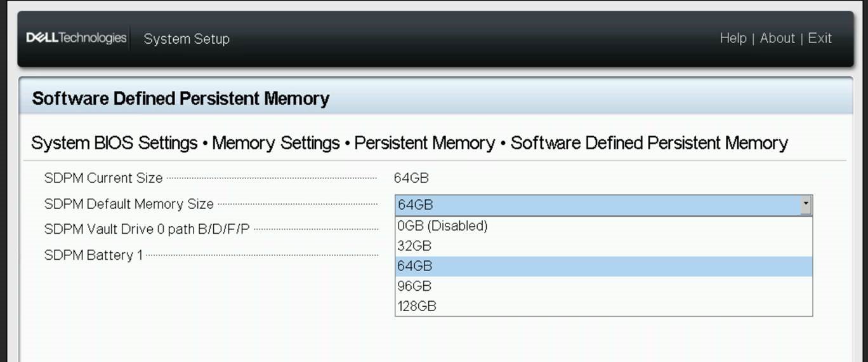Collapse dropdown using its arrow button
The height and width of the screenshot is (362, 868).
coord(806,204)
